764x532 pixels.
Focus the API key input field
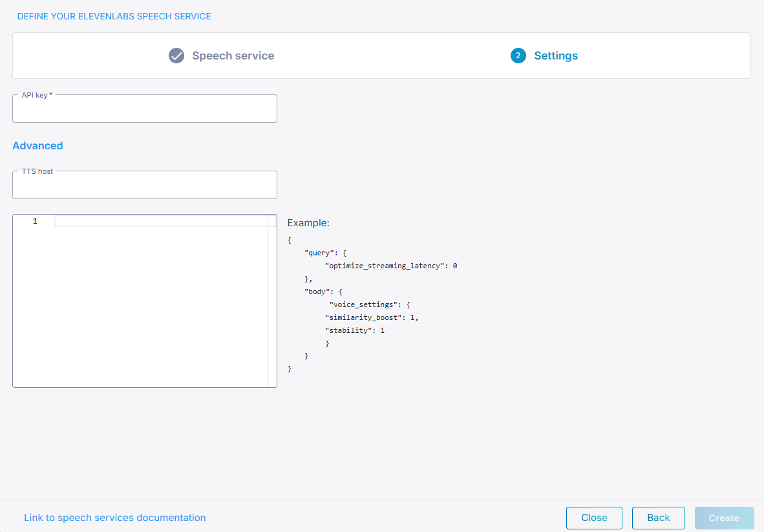pyautogui.click(x=145, y=111)
